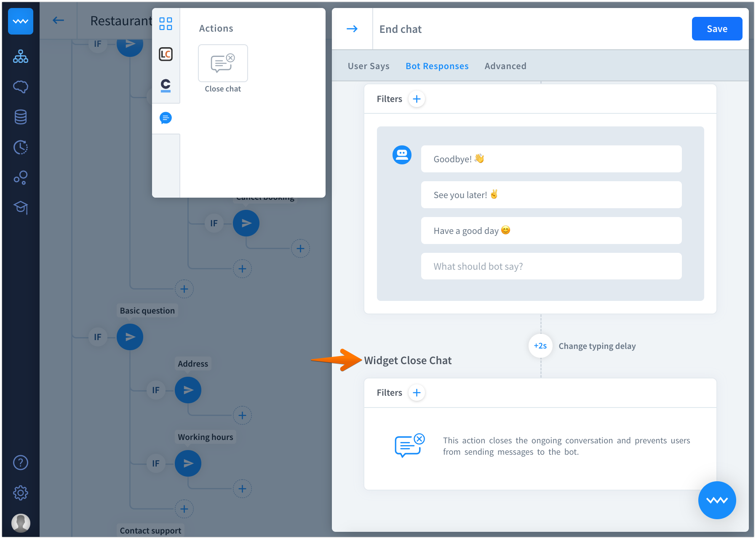
Task: Click the Save button
Action: [x=717, y=29]
